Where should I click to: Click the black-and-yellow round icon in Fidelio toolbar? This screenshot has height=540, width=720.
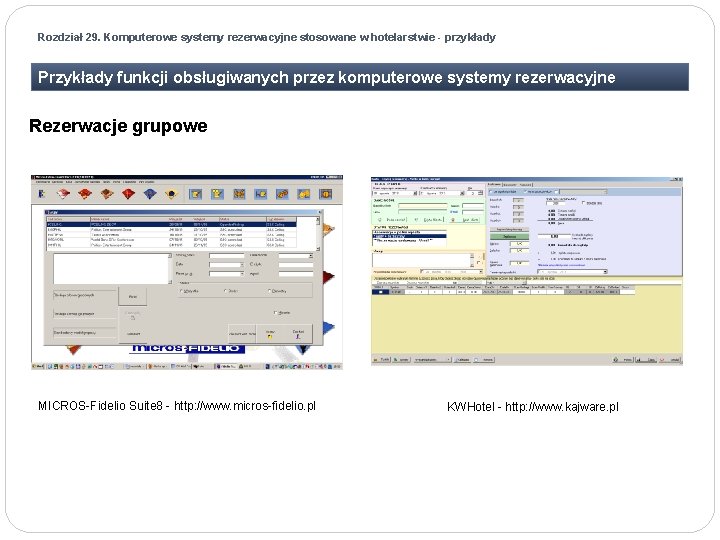[172, 193]
